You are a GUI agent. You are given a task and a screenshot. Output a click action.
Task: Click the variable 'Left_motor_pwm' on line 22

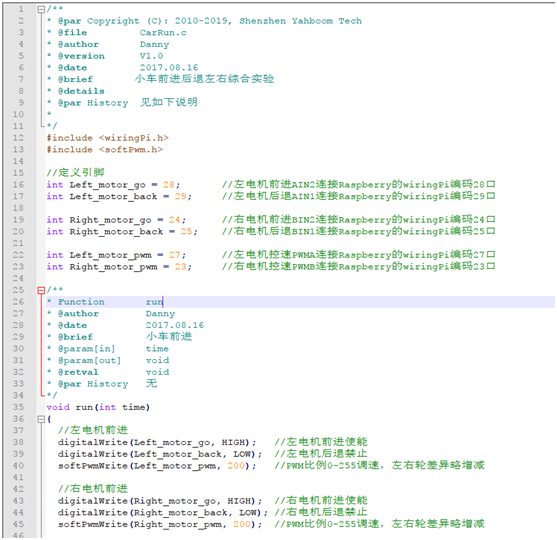(110, 255)
